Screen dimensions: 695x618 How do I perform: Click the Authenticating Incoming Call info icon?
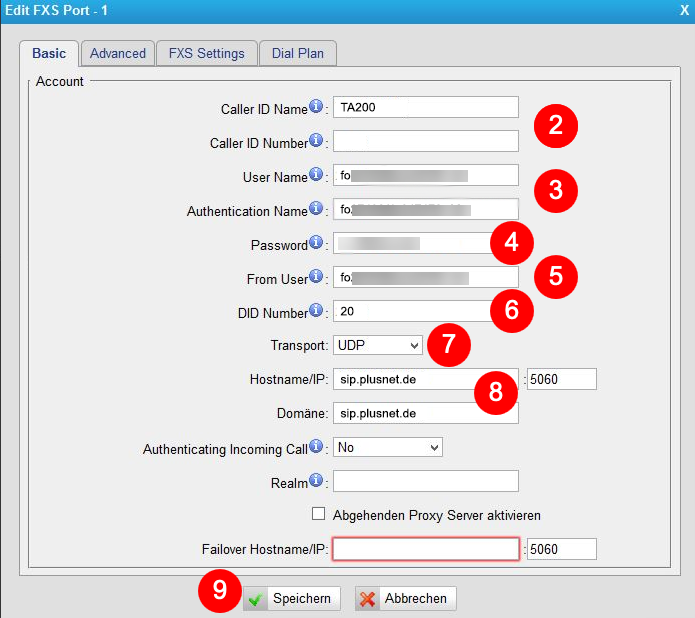(316, 447)
